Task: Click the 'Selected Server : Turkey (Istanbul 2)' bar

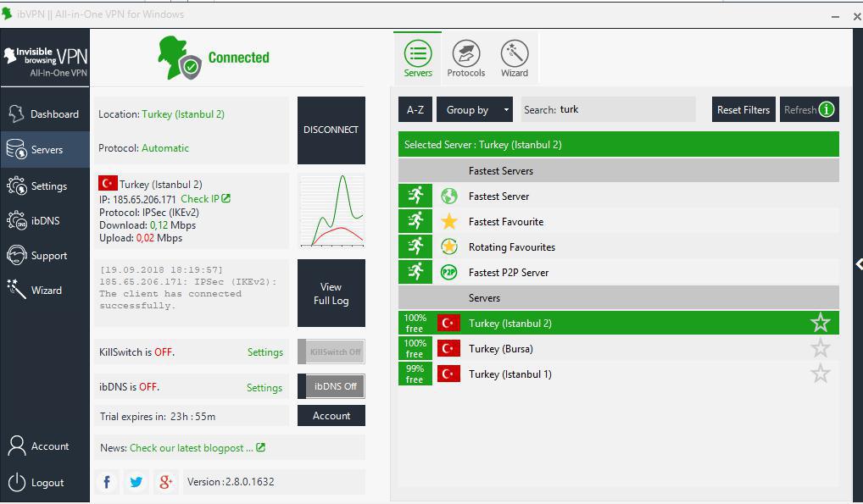Action: click(x=619, y=145)
